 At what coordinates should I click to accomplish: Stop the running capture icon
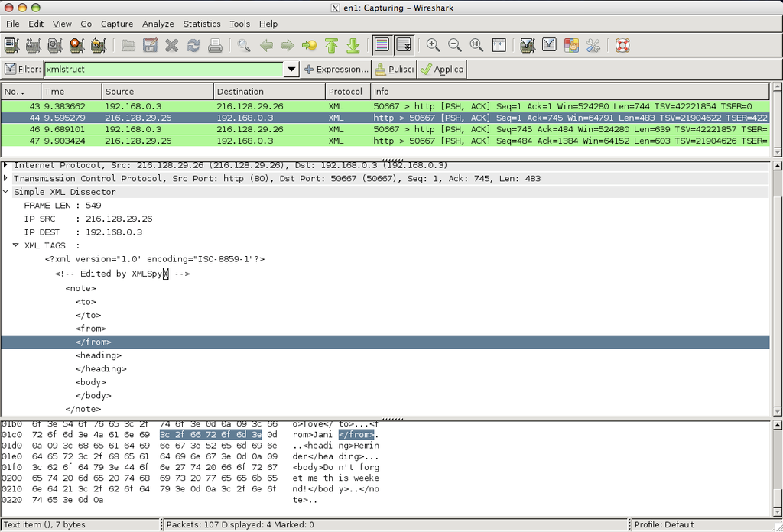coord(77,45)
